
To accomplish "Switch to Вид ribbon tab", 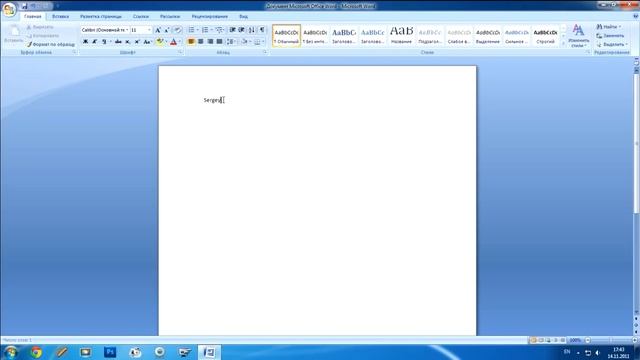I will pyautogui.click(x=244, y=17).
